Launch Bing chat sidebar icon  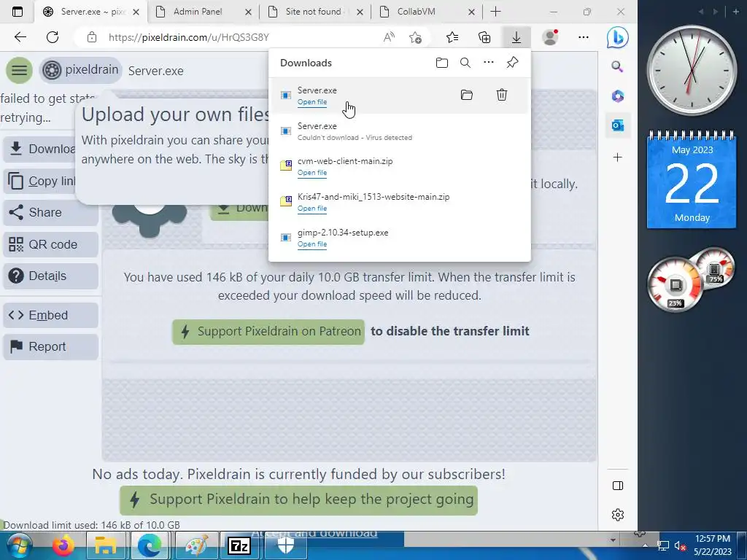617,38
